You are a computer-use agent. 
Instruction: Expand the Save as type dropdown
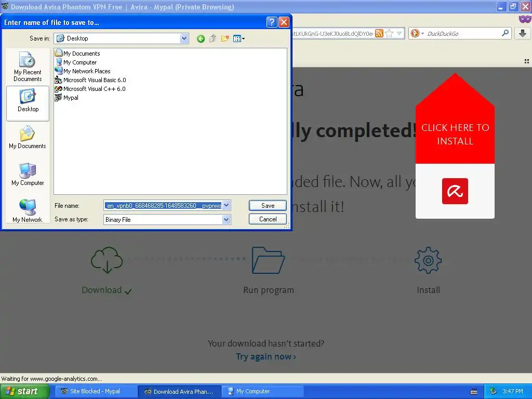(227, 220)
